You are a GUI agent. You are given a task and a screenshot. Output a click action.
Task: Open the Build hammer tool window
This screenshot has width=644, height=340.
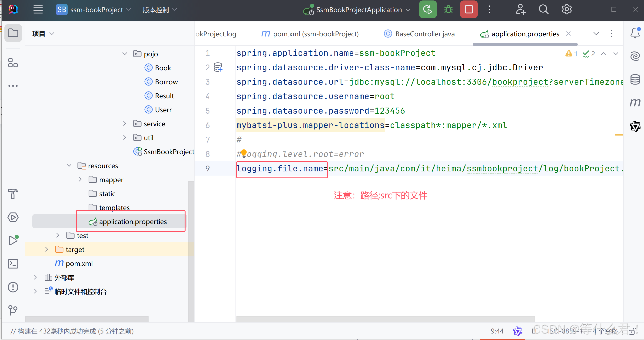point(13,194)
